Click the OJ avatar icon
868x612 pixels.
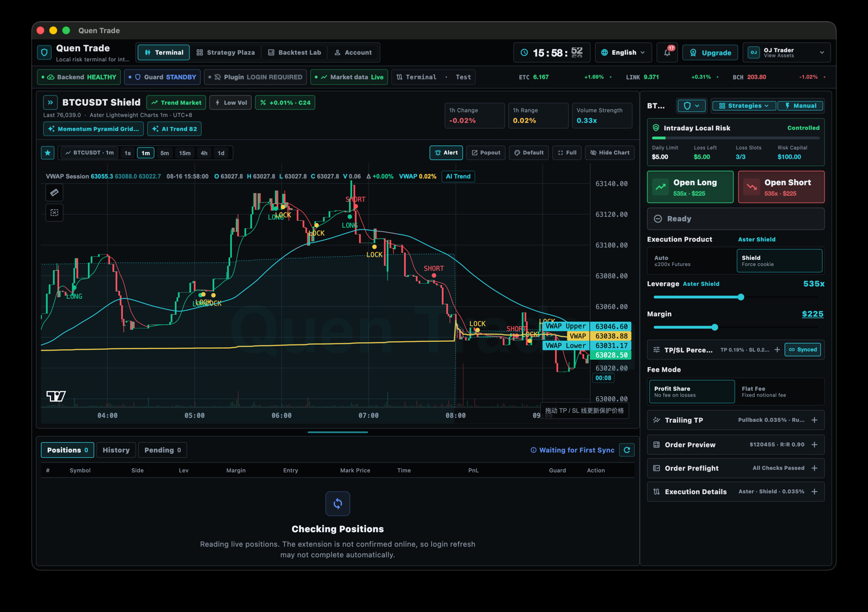pyautogui.click(x=754, y=53)
